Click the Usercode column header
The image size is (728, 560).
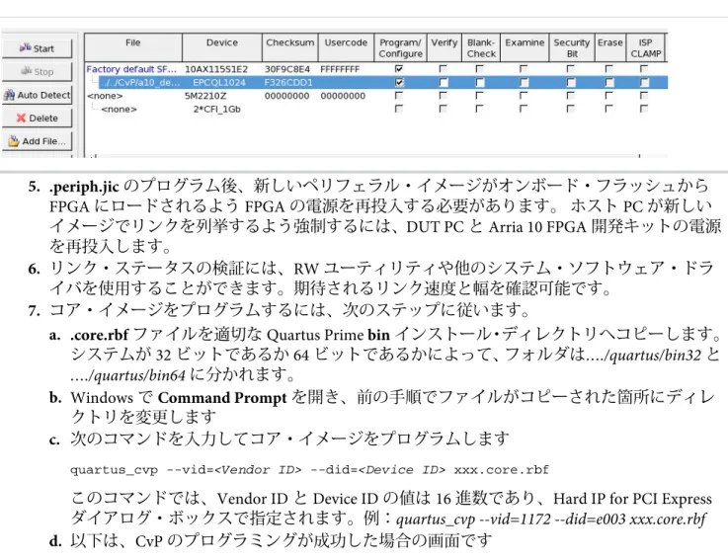click(346, 47)
